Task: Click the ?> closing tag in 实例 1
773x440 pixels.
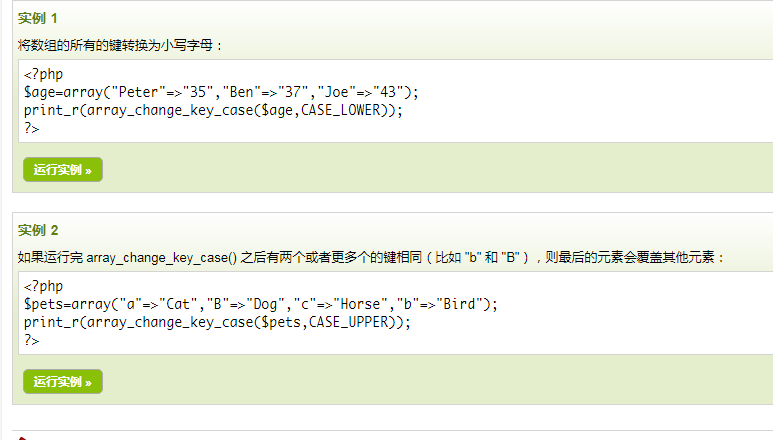Action: coord(32,128)
